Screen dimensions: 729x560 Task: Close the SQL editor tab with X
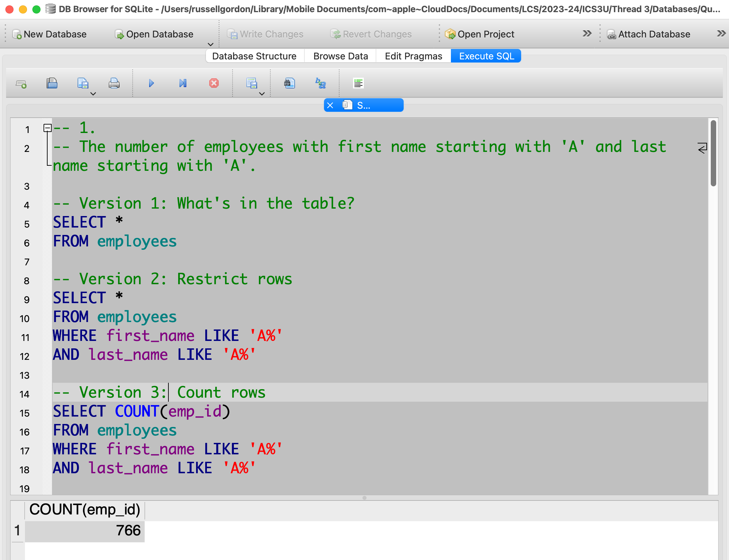[330, 106]
